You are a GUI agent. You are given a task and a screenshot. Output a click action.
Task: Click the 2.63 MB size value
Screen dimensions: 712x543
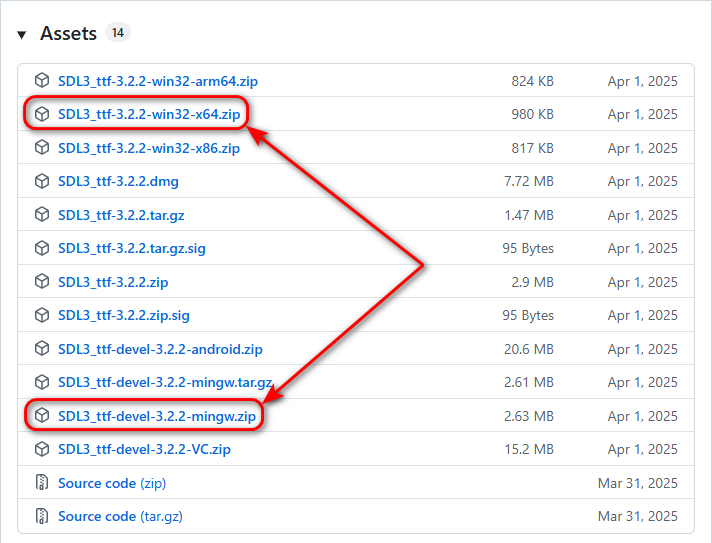point(529,416)
